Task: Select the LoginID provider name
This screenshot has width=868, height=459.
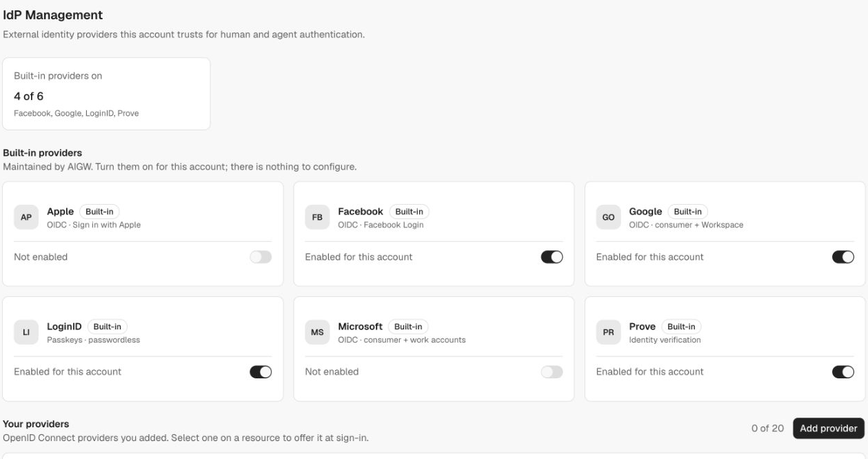Action: (x=64, y=327)
